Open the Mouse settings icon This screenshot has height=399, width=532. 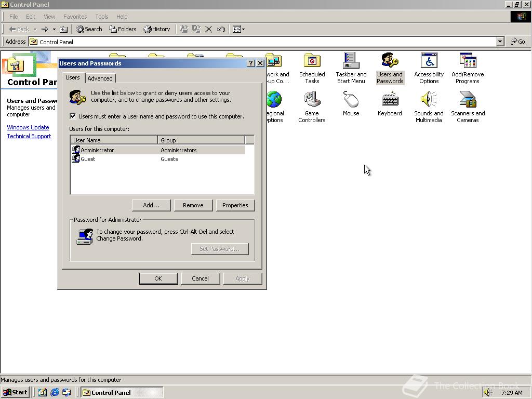click(x=351, y=103)
